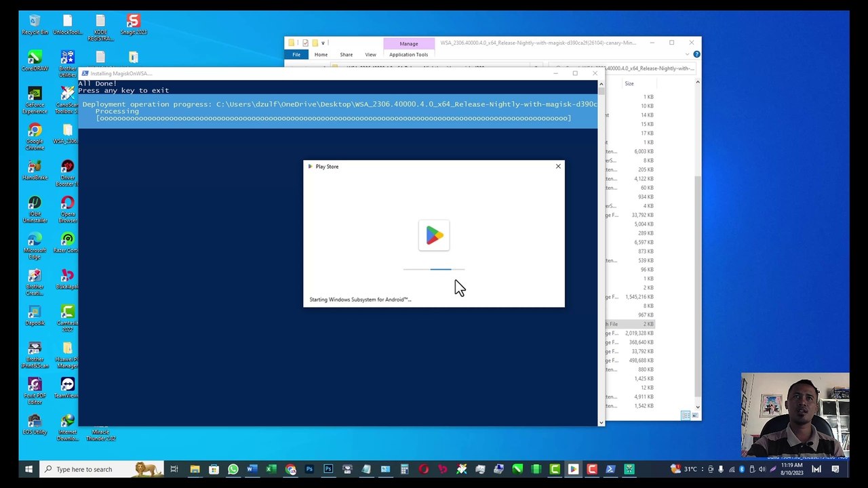This screenshot has width=868, height=488.
Task: Open the Recycle Bin desktop icon
Action: coord(35,25)
